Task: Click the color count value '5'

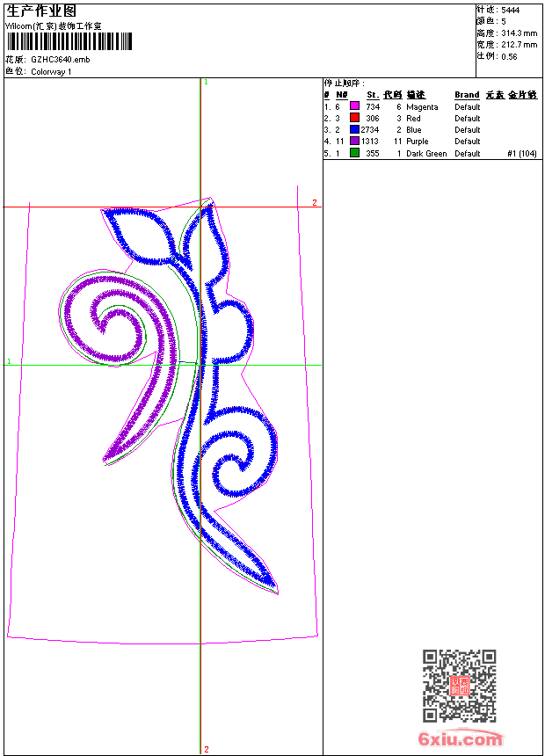Action: (504, 22)
